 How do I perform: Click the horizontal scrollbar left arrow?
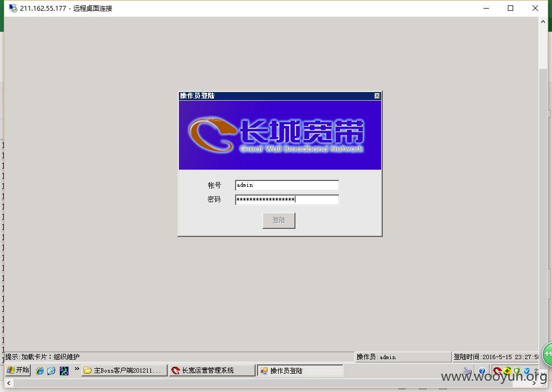coord(9,383)
